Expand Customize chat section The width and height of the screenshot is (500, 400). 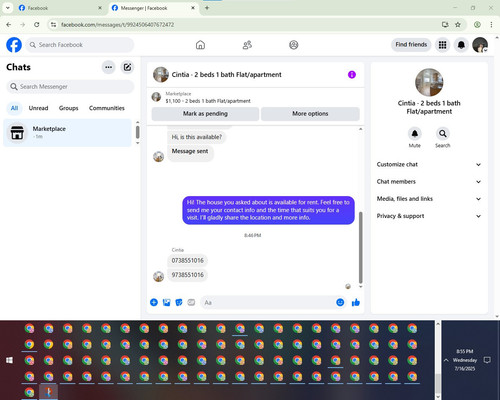(x=429, y=164)
